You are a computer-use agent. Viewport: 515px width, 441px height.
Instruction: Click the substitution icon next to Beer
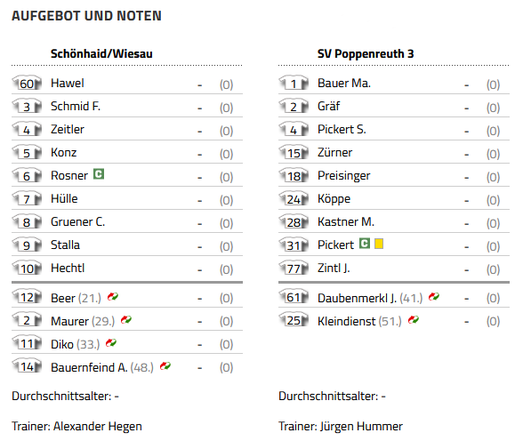113,296
